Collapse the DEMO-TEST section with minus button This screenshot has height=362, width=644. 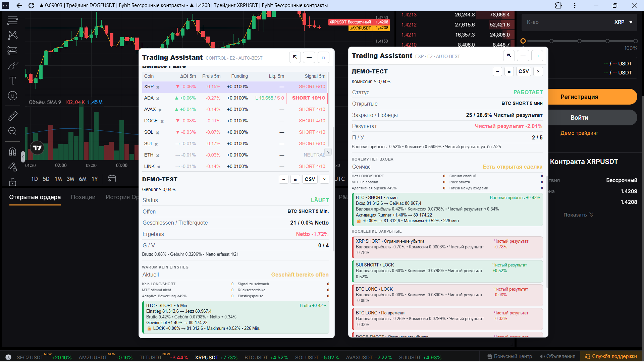pyautogui.click(x=284, y=179)
